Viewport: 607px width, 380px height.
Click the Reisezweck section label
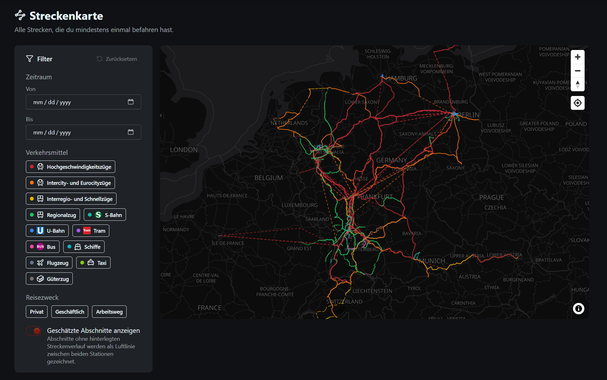pyautogui.click(x=42, y=297)
